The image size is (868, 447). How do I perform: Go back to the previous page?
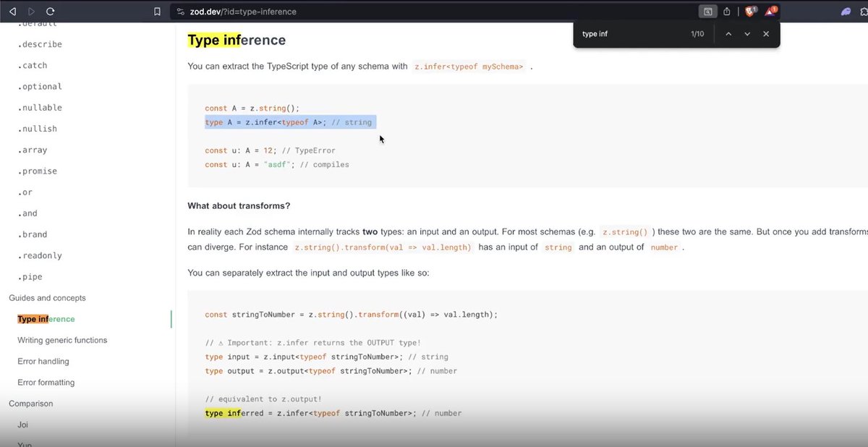click(12, 12)
